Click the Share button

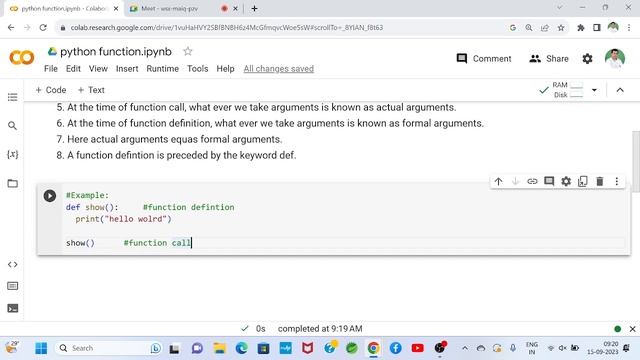(x=549, y=59)
